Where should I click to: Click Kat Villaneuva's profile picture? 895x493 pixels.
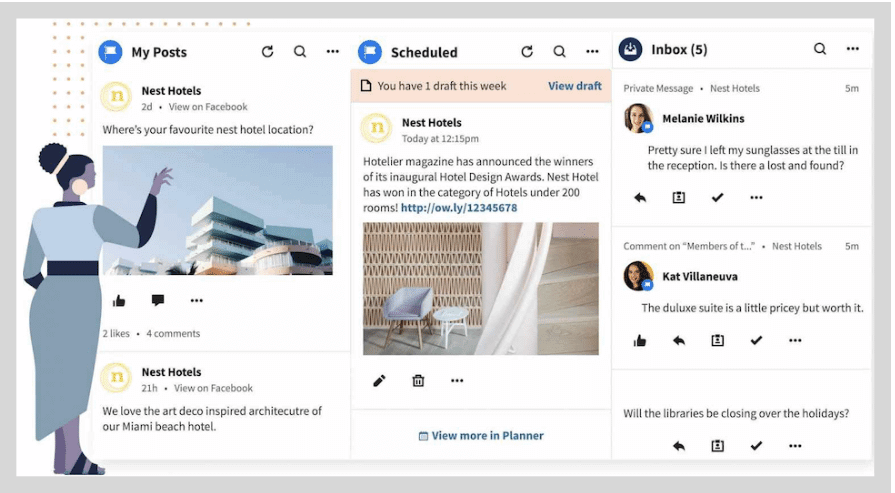(638, 276)
